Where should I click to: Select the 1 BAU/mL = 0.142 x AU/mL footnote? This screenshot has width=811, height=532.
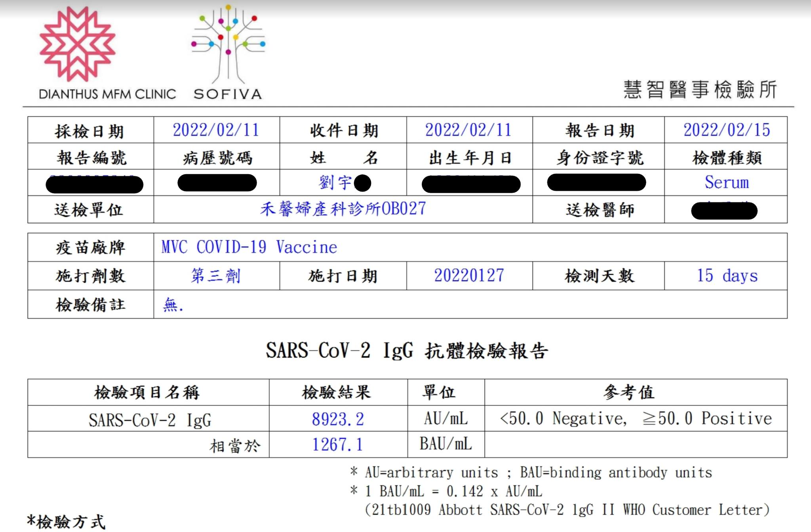[446, 491]
